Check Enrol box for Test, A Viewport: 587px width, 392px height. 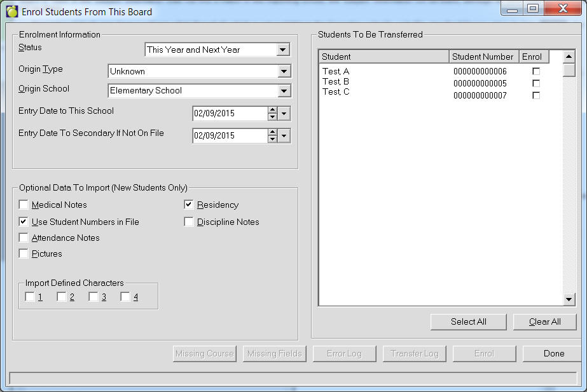(536, 71)
